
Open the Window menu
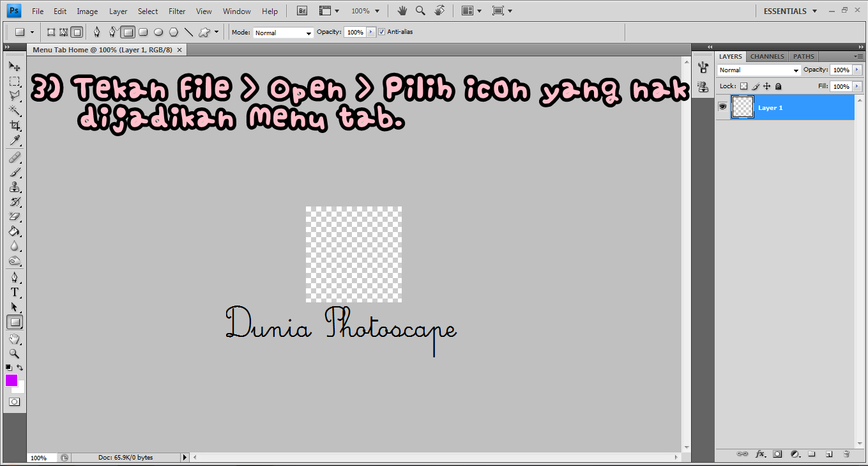(237, 11)
